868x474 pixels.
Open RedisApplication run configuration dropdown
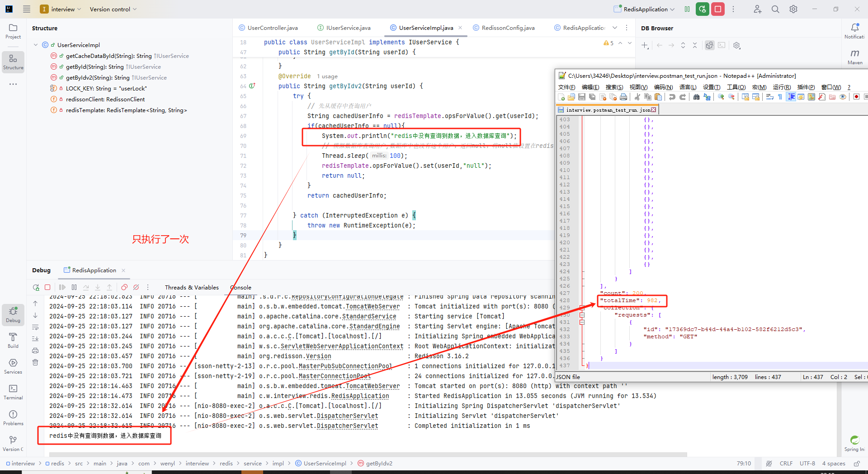tap(644, 9)
